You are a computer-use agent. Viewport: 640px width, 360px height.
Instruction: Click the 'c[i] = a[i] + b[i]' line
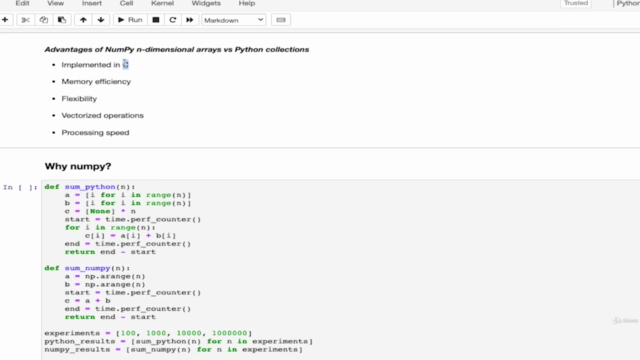(x=131, y=236)
